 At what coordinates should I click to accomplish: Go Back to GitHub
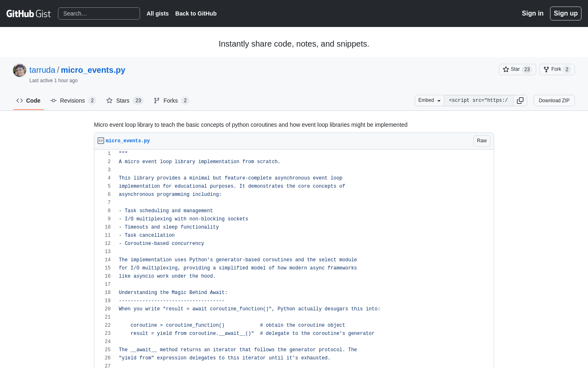tap(196, 13)
